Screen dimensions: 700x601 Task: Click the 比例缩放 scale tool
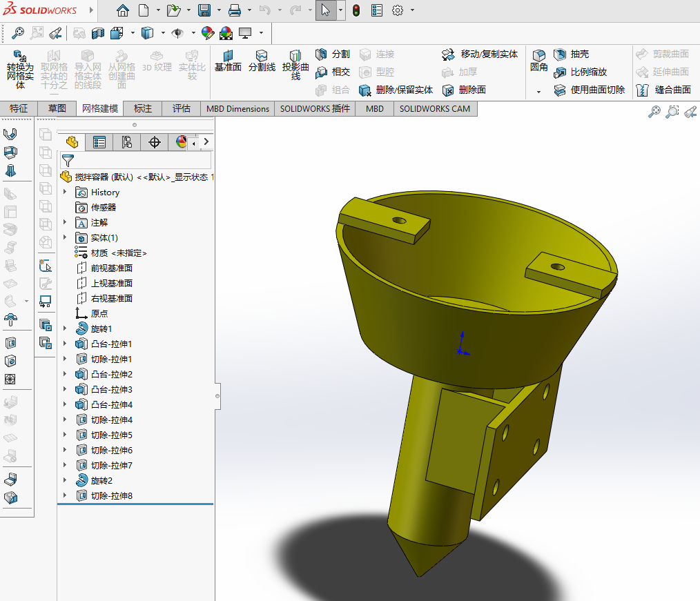click(x=581, y=72)
